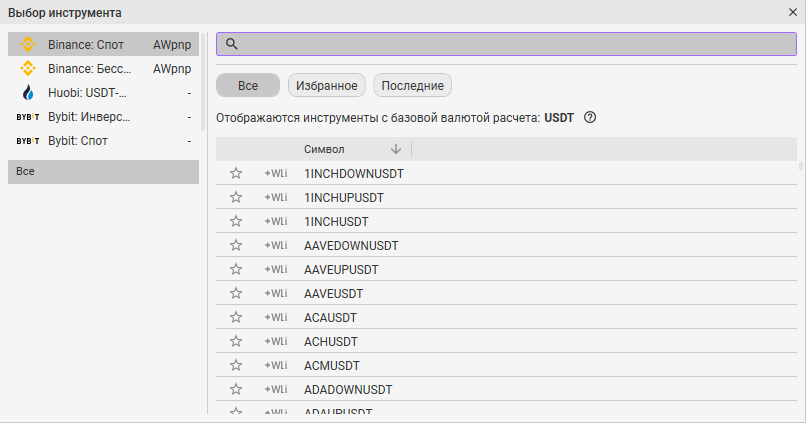Click WLi icon for 1INCHUSDT
Screen dimensions: 806x423
coord(276,222)
